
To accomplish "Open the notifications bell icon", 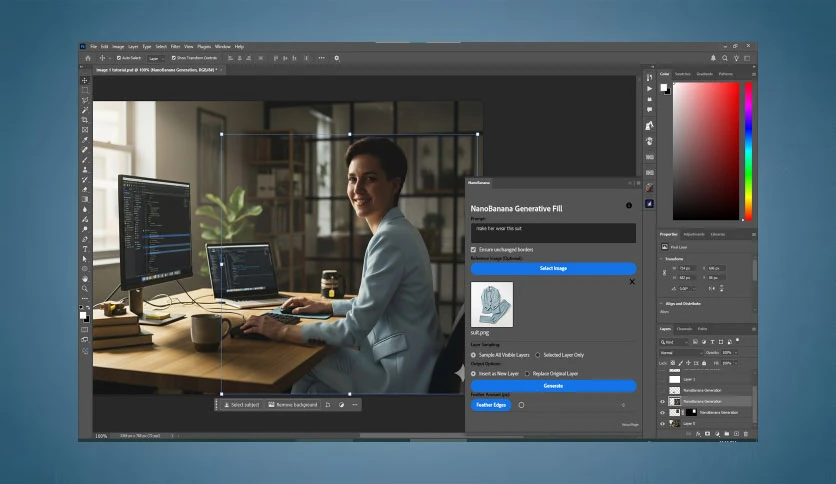I will (713, 58).
